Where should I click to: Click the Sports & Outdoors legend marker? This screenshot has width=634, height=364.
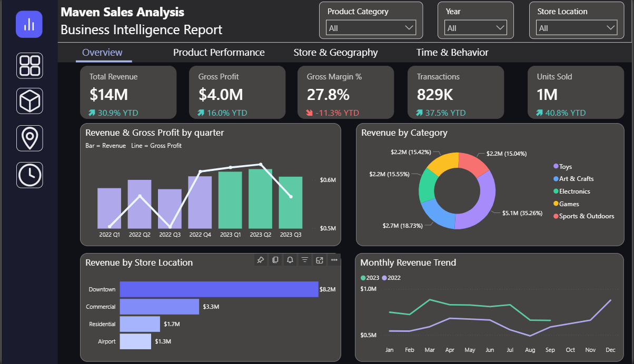point(556,216)
